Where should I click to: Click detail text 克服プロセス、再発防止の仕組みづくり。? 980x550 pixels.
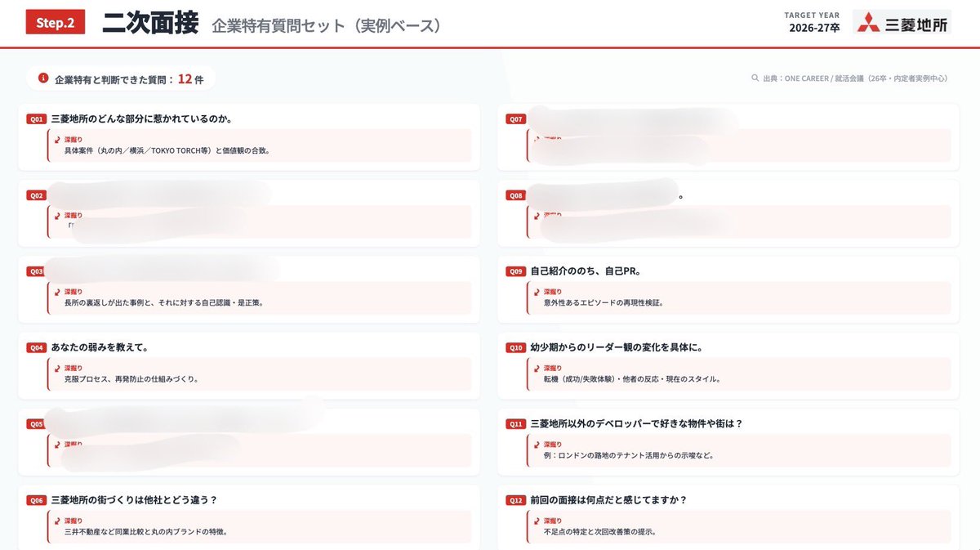tap(131, 379)
